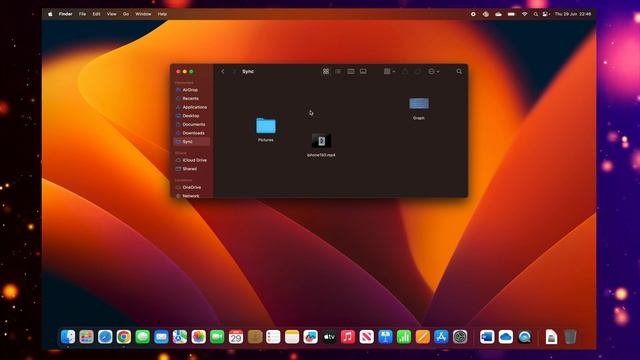
Task: Switch Finder to gallery view
Action: tap(363, 71)
